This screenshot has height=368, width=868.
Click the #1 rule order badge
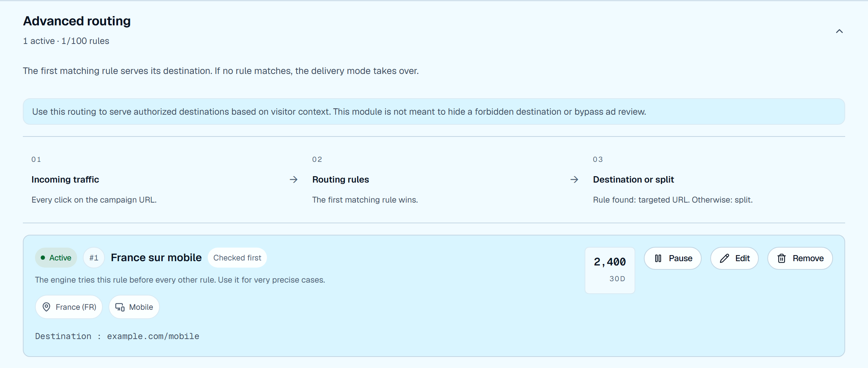pos(94,258)
